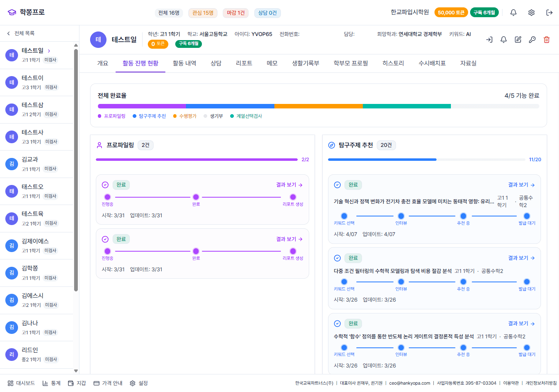Viewport: 559px width, 392px height.
Task: Click 이용약관 footer link
Action: tap(511, 383)
